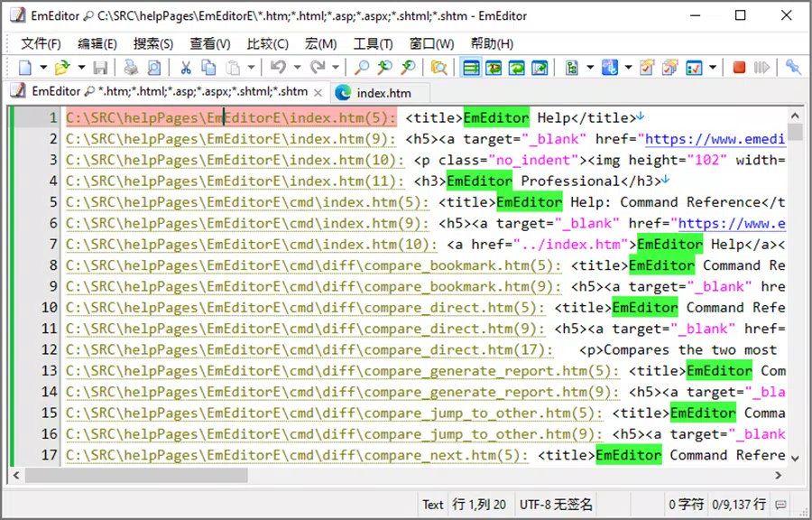Open the 查看(V) menu
Viewport: 812px width, 520px height.
(209, 43)
